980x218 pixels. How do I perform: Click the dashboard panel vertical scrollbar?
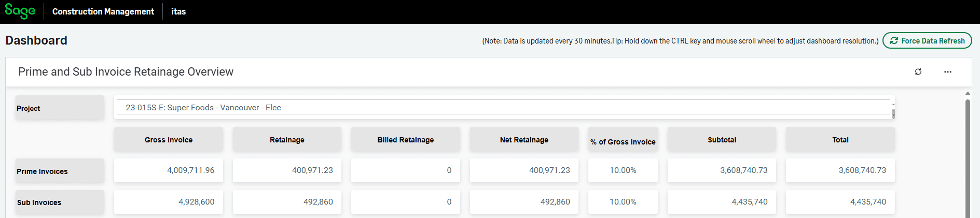968,158
